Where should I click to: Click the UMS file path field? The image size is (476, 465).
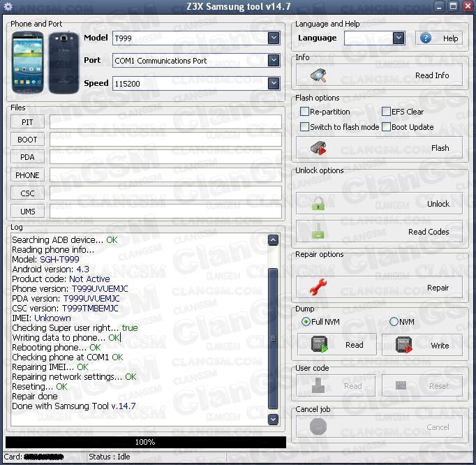coord(165,212)
